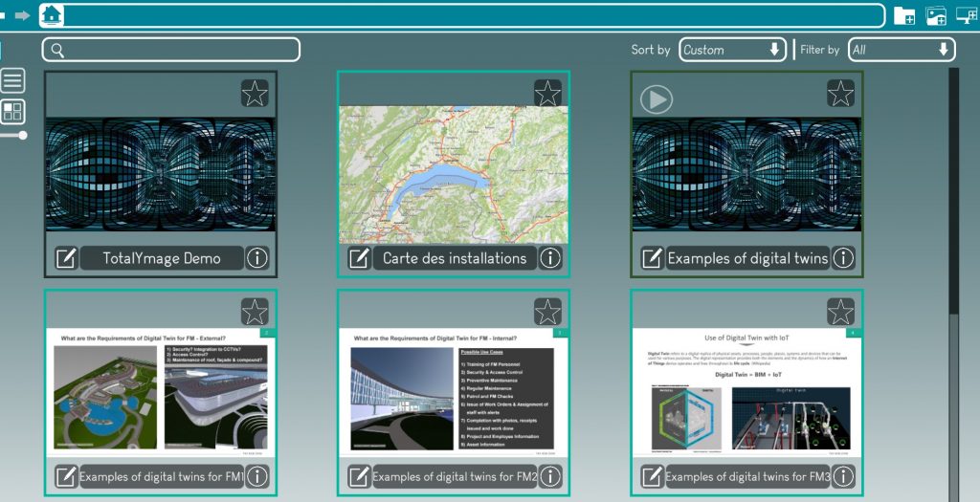Open the add screen display icon
The height and width of the screenshot is (502, 980).
point(968,15)
